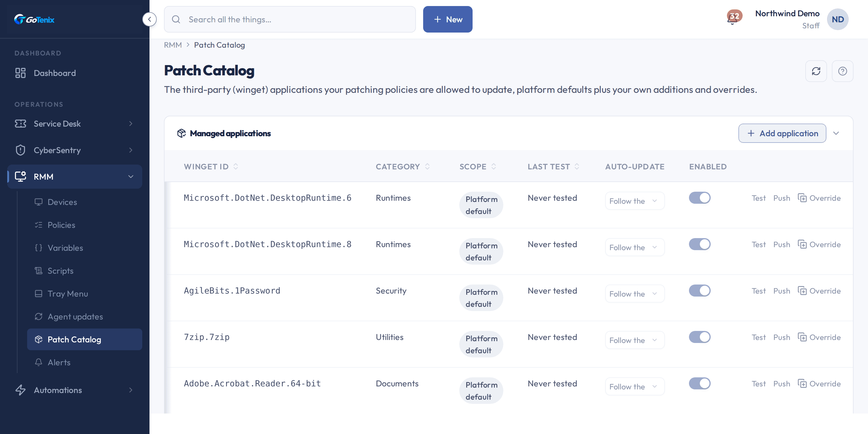868x434 pixels.
Task: Sort by CATEGORY column
Action: (403, 166)
